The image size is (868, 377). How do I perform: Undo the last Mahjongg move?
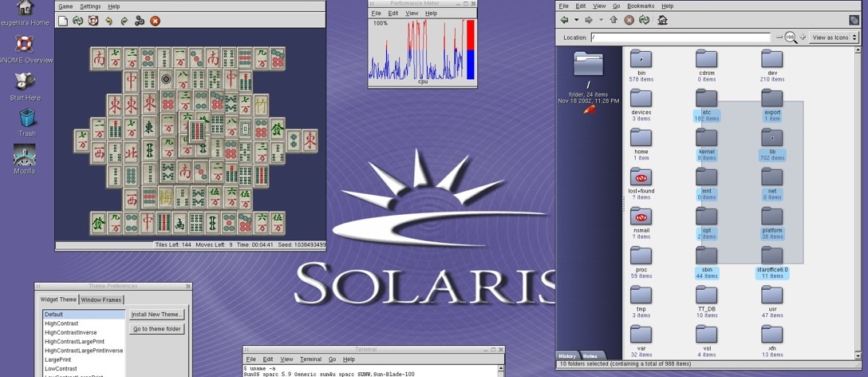tap(109, 21)
